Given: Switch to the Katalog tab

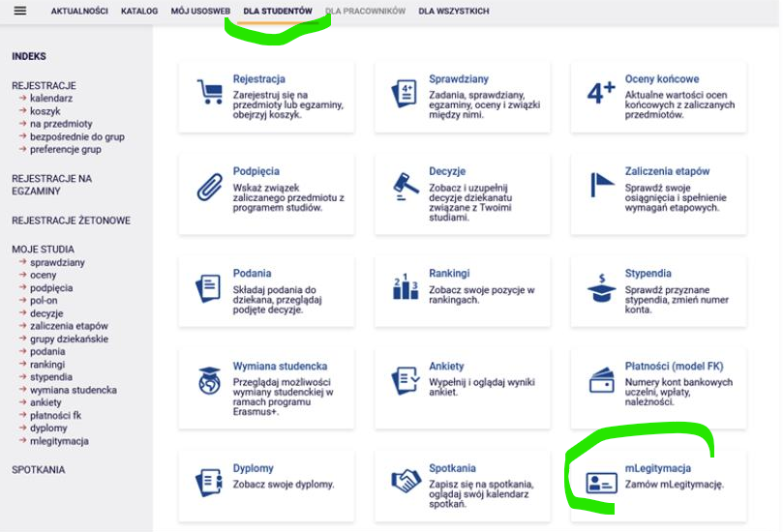Looking at the screenshot, I should click(139, 12).
